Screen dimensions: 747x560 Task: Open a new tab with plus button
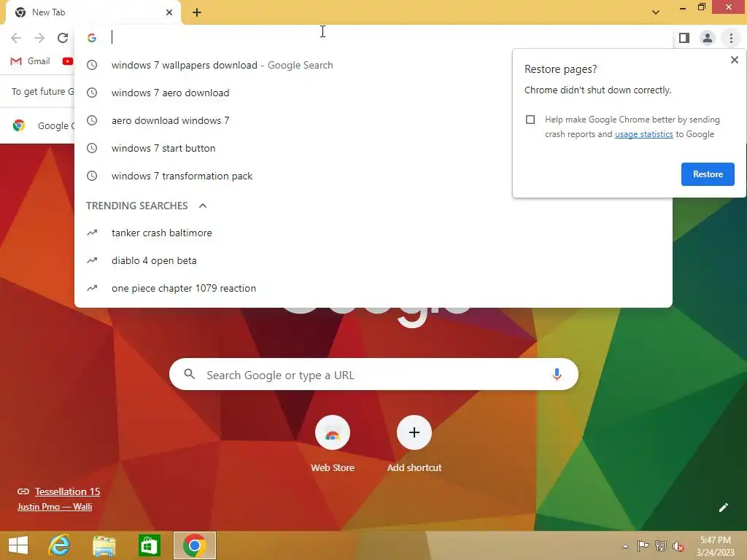197,12
